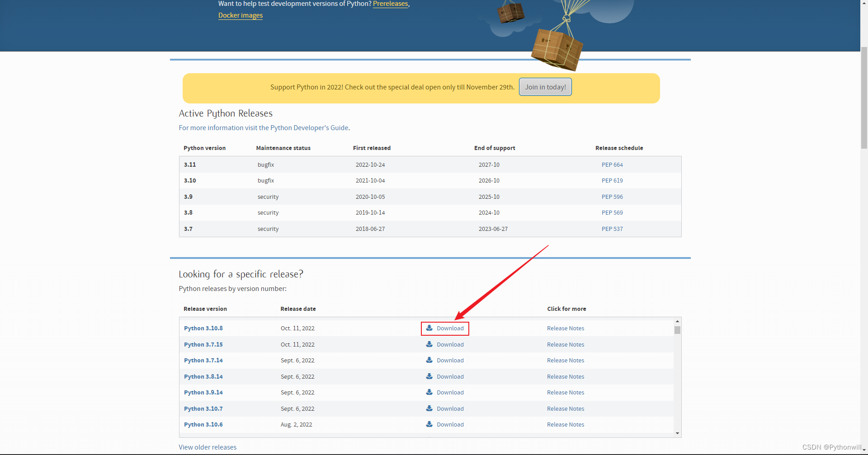Open Python 3.9.14 release page
The image size is (868, 455).
tap(203, 393)
